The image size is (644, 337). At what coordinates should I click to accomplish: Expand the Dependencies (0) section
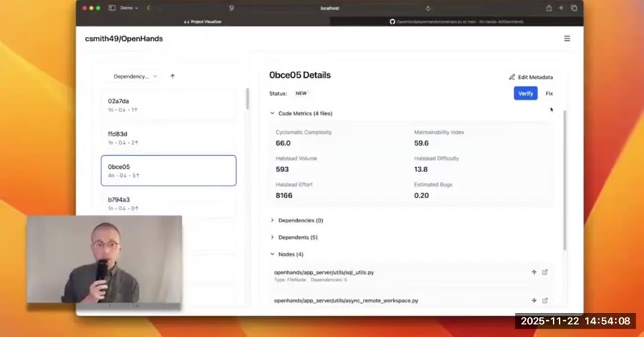(297, 220)
